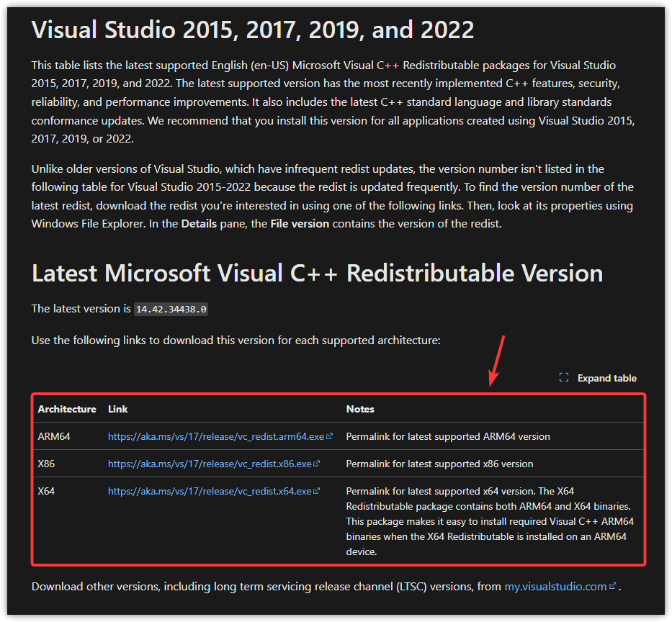The image size is (672, 622).
Task: Click the ARM64 architecture cell
Action: (54, 436)
